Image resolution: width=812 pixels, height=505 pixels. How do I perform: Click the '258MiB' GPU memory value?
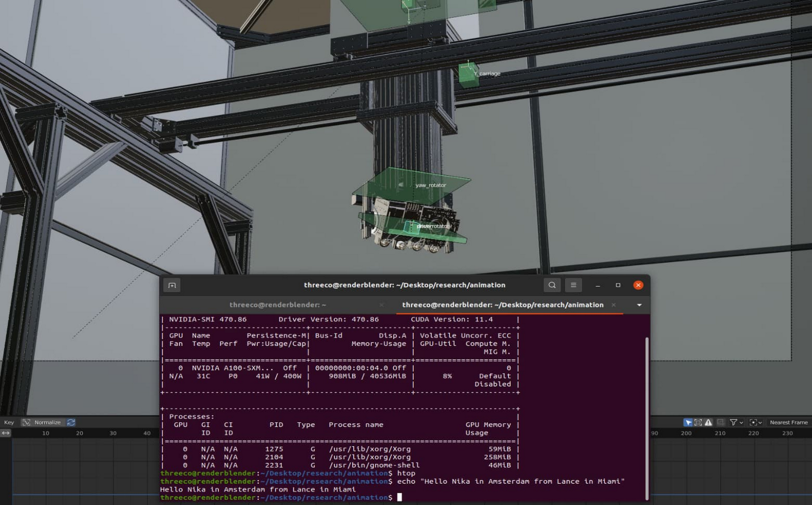497,457
